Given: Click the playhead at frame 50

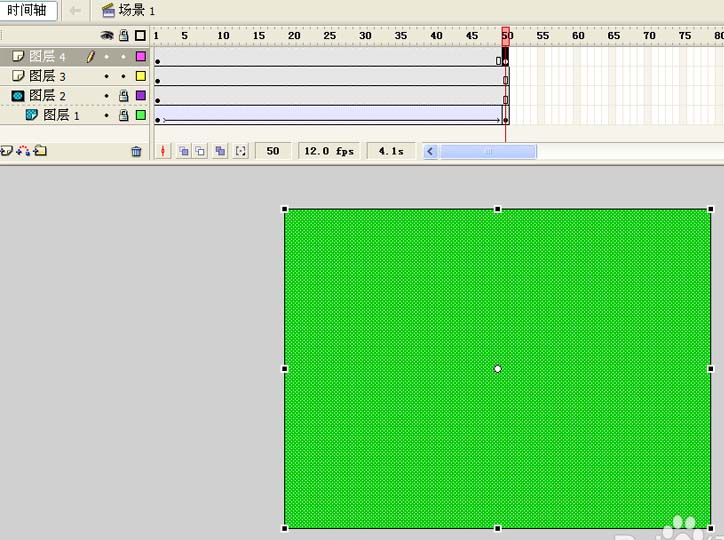Looking at the screenshot, I should [x=506, y=36].
